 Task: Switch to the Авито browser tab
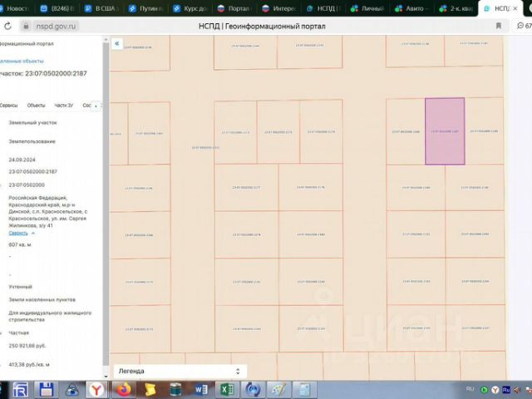point(412,9)
